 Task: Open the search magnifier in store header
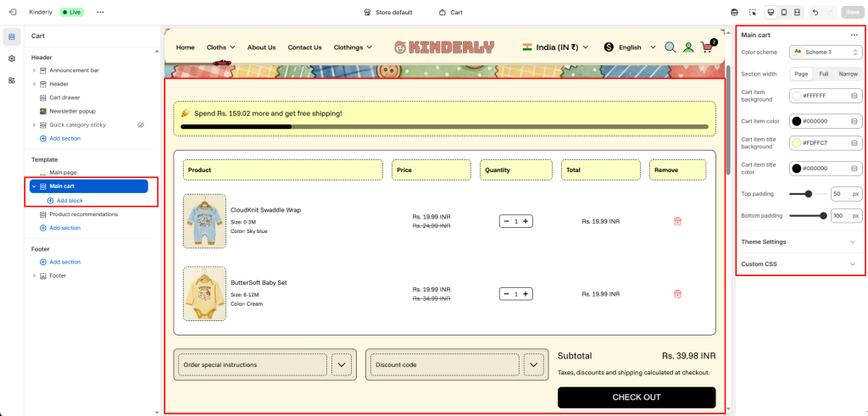670,47
